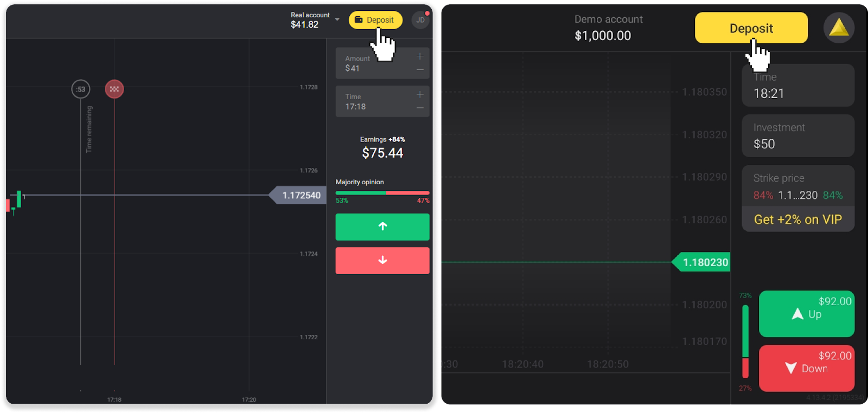Viewport: 868px width, 413px height.
Task: Click the :53 time remaining marker
Action: tap(81, 89)
